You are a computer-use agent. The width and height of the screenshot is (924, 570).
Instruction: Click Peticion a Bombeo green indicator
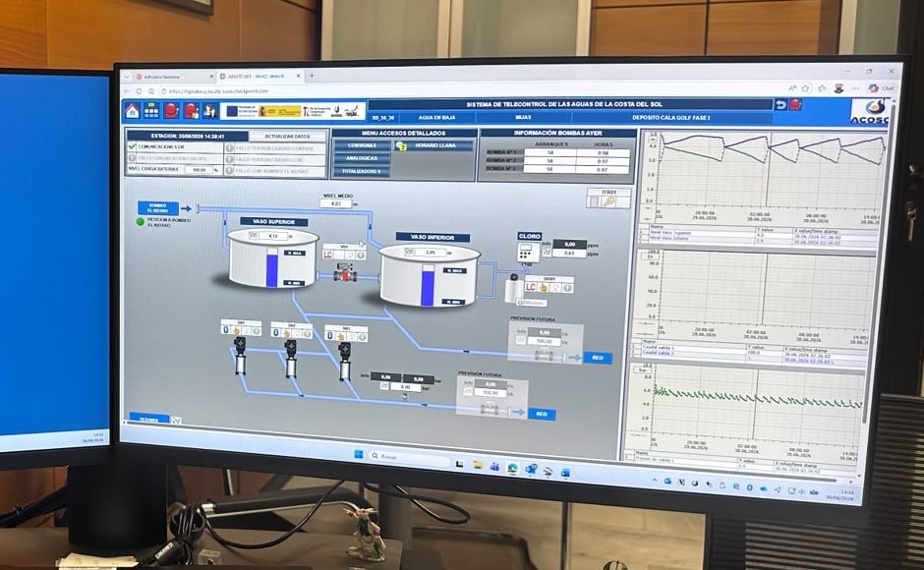[x=141, y=222]
